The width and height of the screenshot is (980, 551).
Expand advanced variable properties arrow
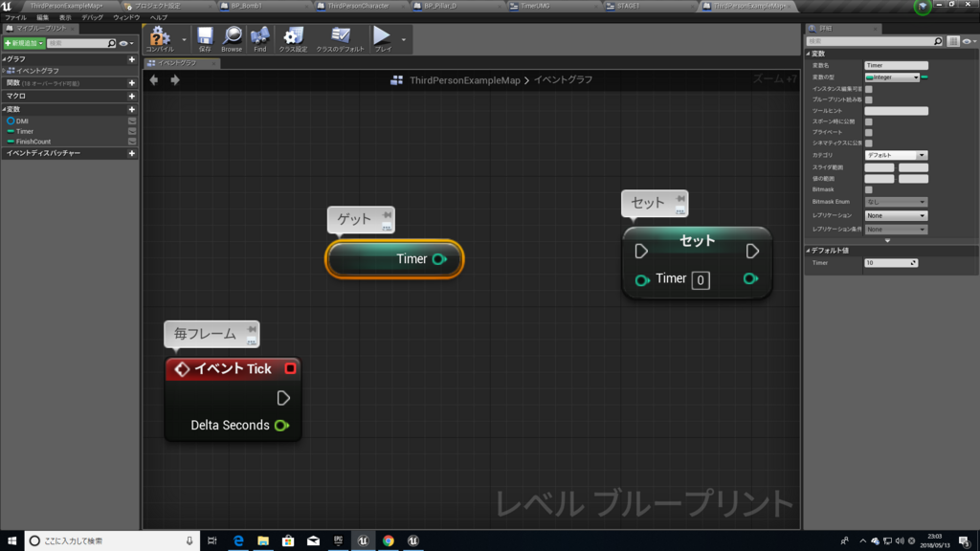pyautogui.click(x=887, y=240)
